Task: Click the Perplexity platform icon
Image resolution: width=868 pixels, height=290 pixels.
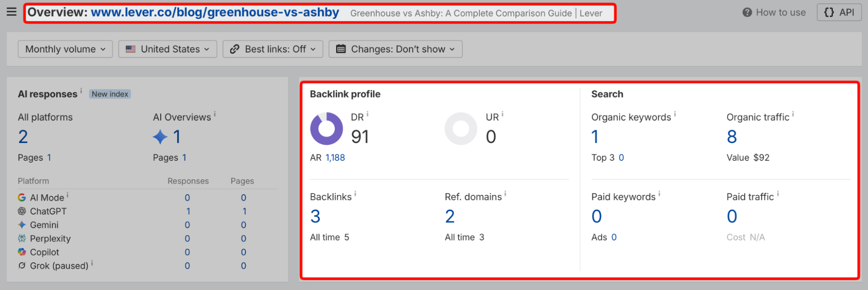Action: coord(22,238)
